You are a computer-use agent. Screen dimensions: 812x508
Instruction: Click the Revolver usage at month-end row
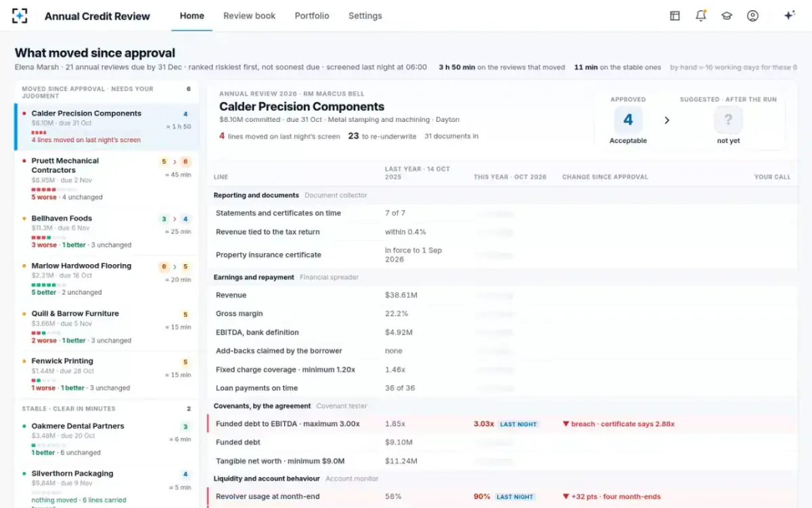[502, 496]
